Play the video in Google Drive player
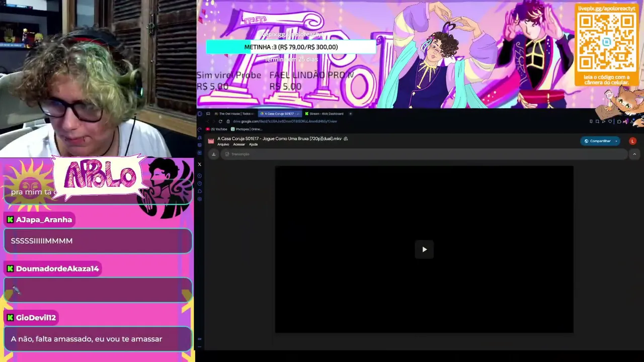644x362 pixels. click(x=424, y=249)
